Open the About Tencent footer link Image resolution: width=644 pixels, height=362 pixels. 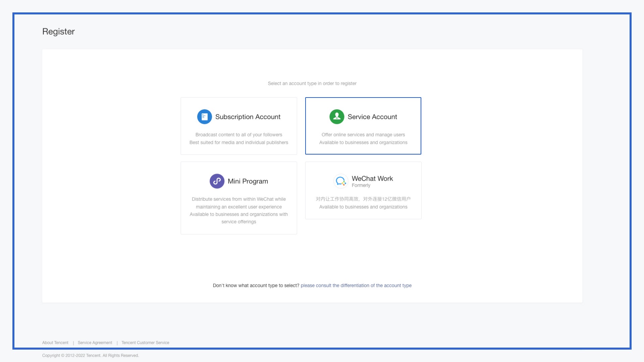[55, 343]
